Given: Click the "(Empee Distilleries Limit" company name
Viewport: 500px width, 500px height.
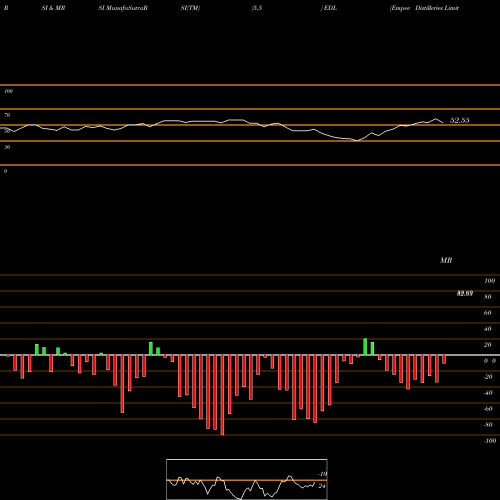Looking at the screenshot, I should pos(424,8).
